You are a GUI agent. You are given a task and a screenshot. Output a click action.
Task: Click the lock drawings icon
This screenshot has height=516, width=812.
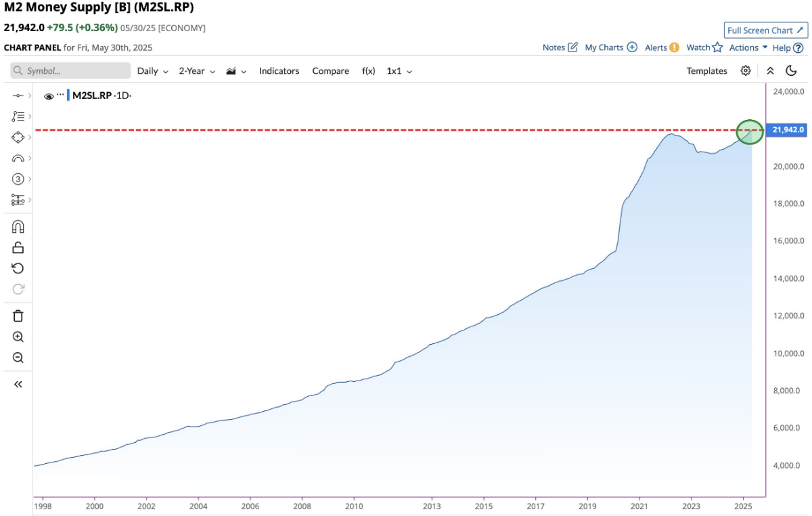click(x=18, y=248)
